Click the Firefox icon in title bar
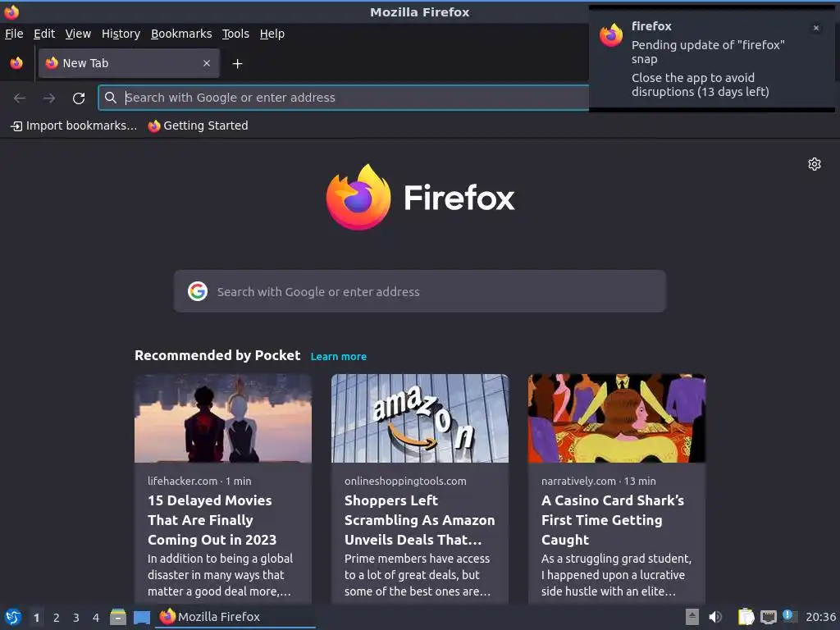The height and width of the screenshot is (630, 840). 11,11
